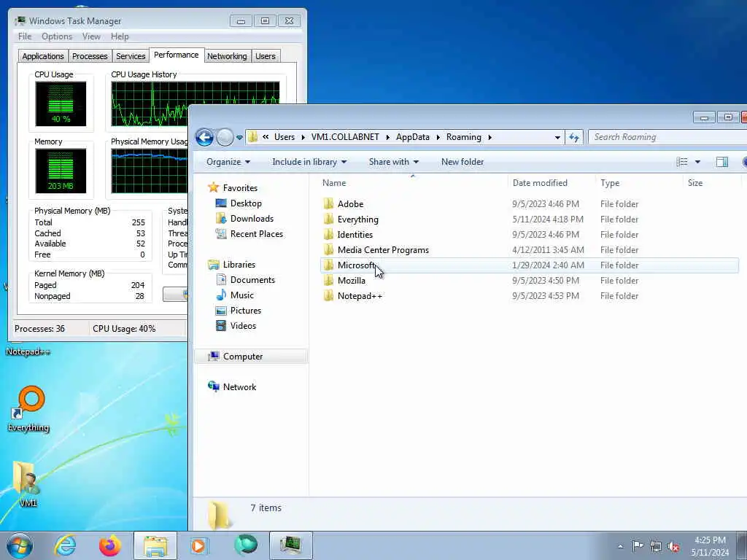Expand arrow after AppData in breadcrumb
Viewport: 747px width, 560px height.
(x=438, y=137)
